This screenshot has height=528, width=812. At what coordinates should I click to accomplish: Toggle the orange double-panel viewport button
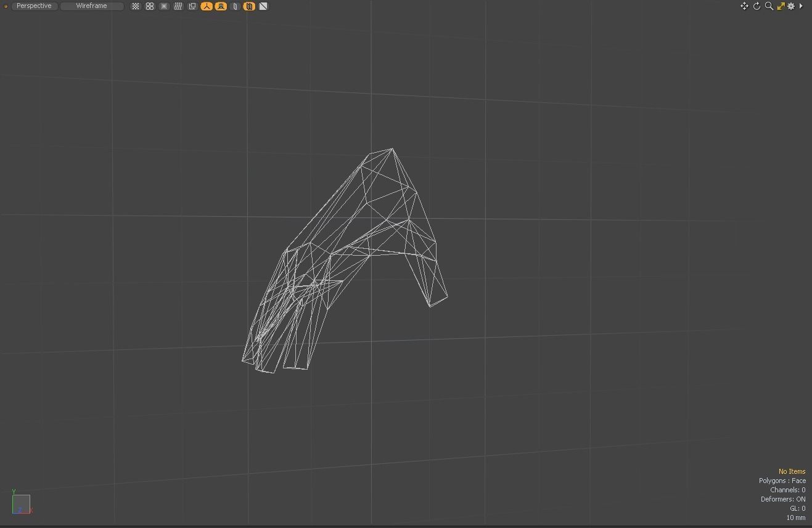tap(249, 6)
